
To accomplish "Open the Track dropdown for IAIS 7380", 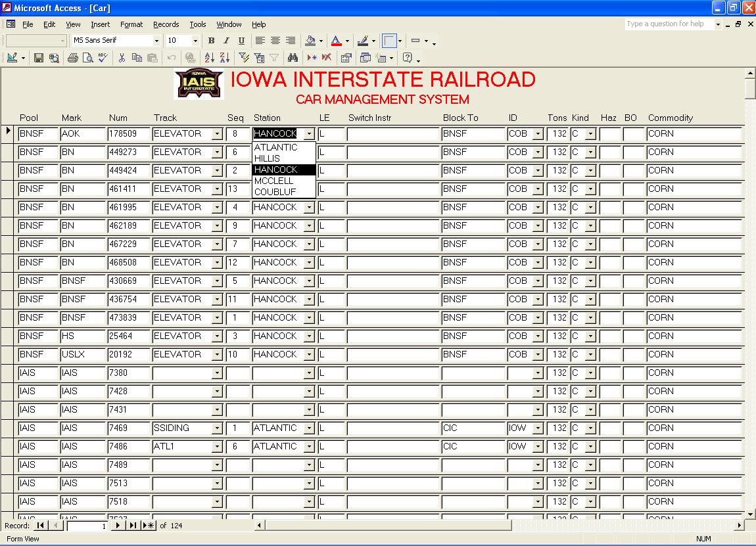I will [218, 373].
